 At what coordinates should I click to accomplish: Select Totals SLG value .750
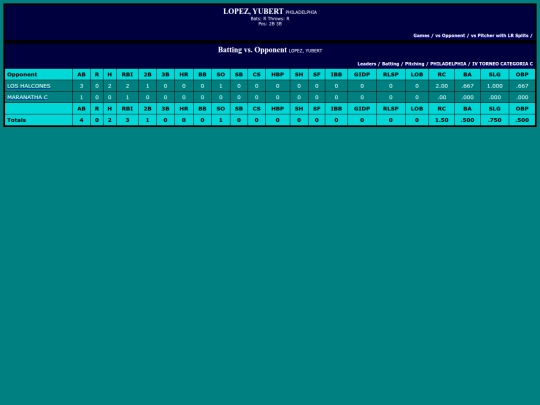494,120
